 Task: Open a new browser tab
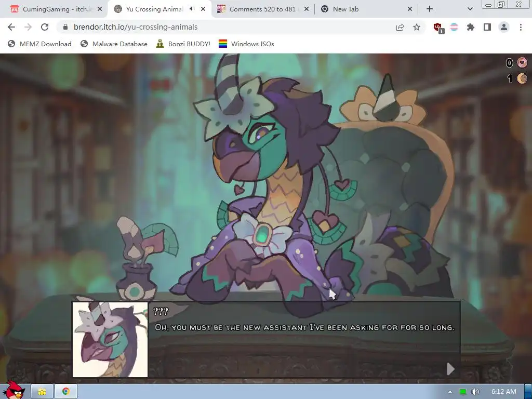click(430, 9)
